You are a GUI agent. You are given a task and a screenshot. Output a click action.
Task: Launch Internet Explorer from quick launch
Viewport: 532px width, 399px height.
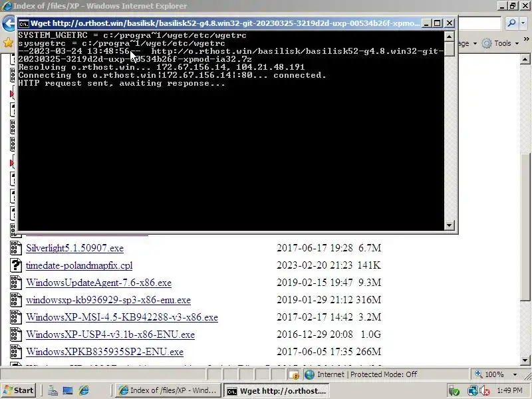coord(84,391)
